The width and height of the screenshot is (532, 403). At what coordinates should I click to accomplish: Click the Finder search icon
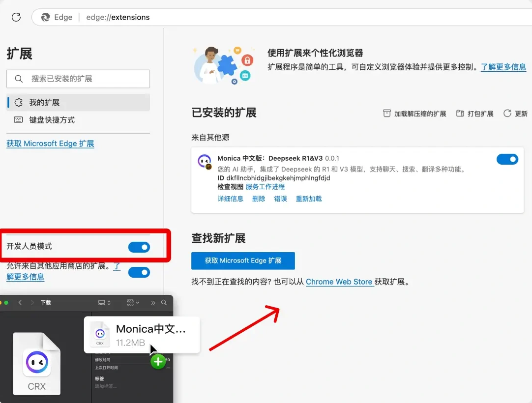click(164, 303)
